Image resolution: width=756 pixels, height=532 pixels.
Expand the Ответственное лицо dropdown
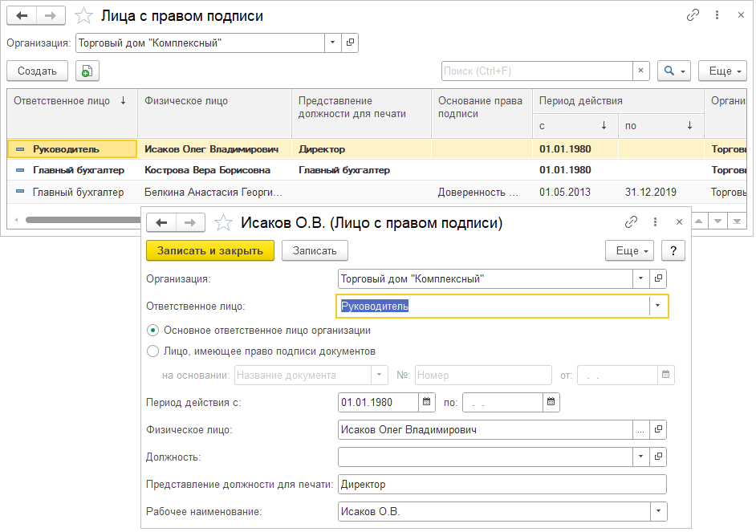(658, 306)
